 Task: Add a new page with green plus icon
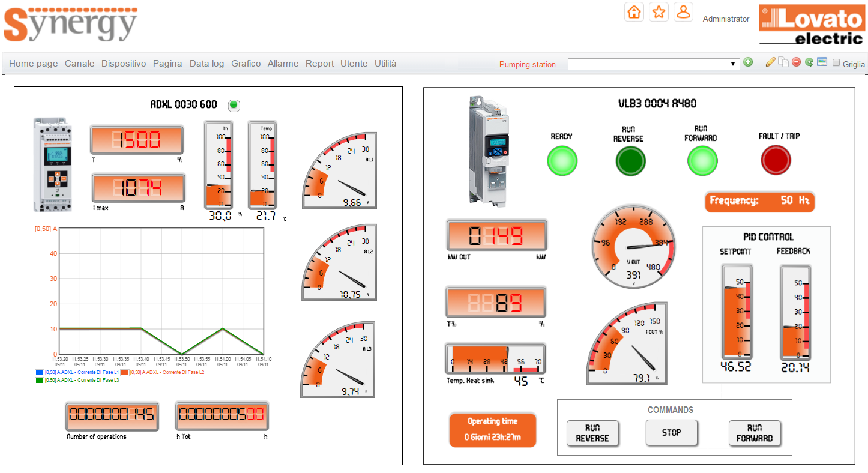[748, 62]
